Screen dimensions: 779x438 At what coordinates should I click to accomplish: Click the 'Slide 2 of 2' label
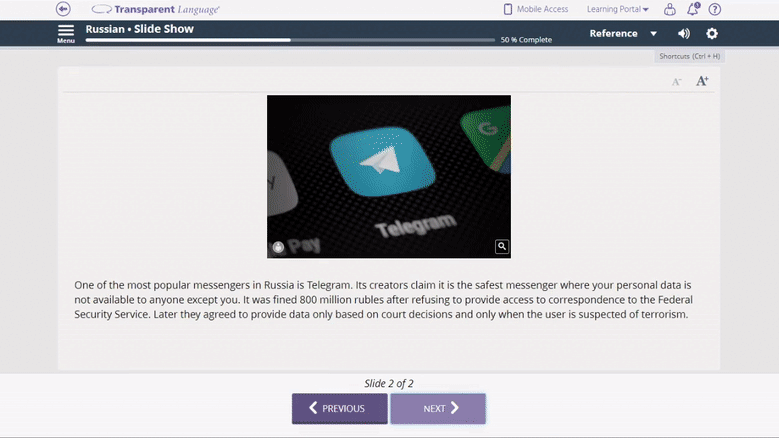coord(389,383)
